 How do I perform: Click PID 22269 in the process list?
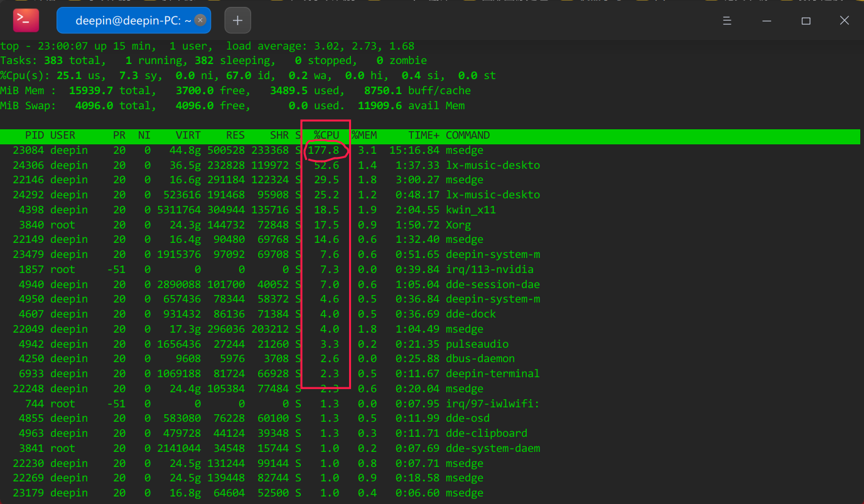point(28,478)
